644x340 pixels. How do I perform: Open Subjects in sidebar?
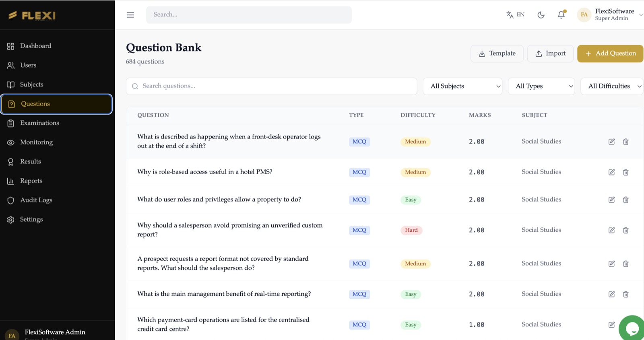click(56, 84)
